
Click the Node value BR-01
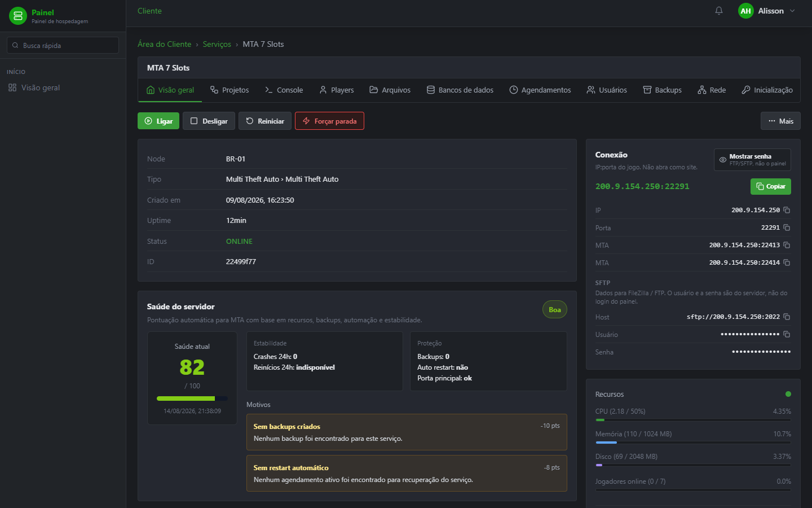pos(236,159)
